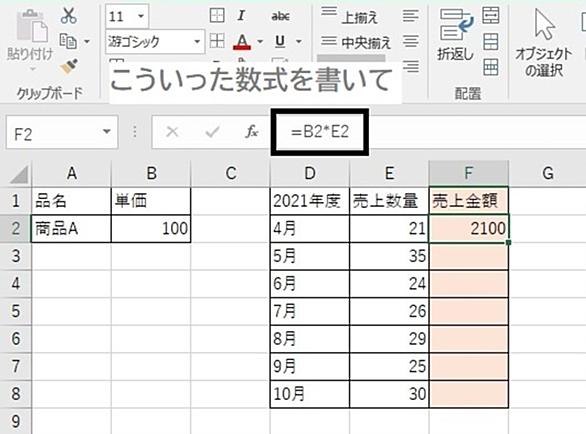Click the 折返し wrap text button
Viewport: 586px width, 434px height.
[456, 34]
